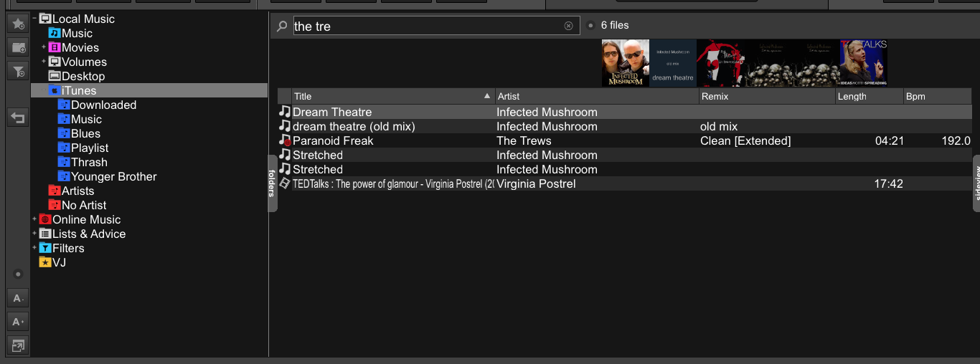Click the browser zoom icon at bottom left

click(17, 345)
